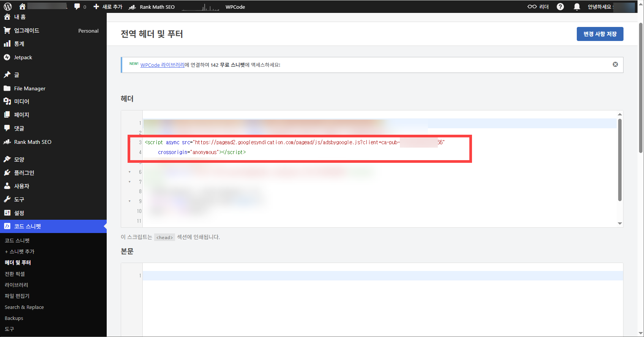Click the crossorigin attribute on line 4
Viewport: 644px width, 337px height.
coord(173,152)
